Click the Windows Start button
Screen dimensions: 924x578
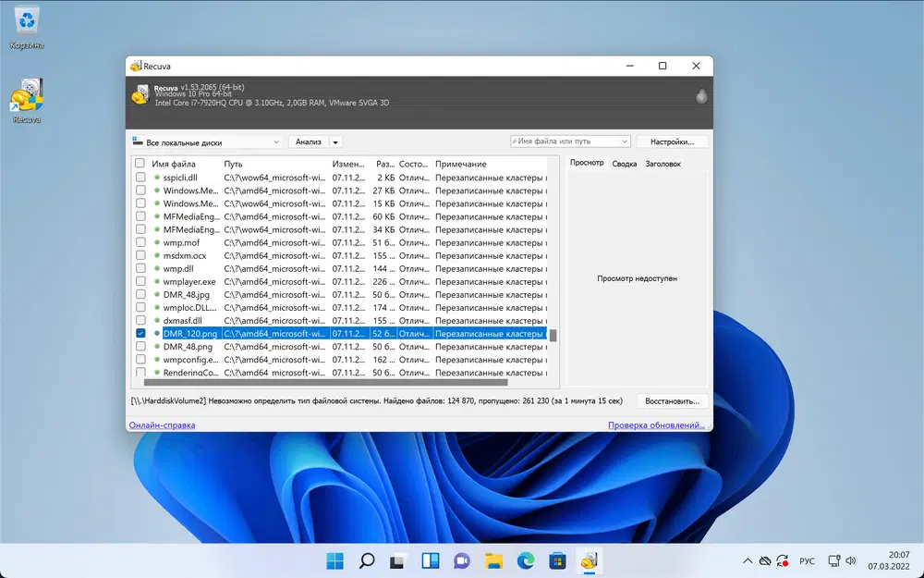coord(334,560)
